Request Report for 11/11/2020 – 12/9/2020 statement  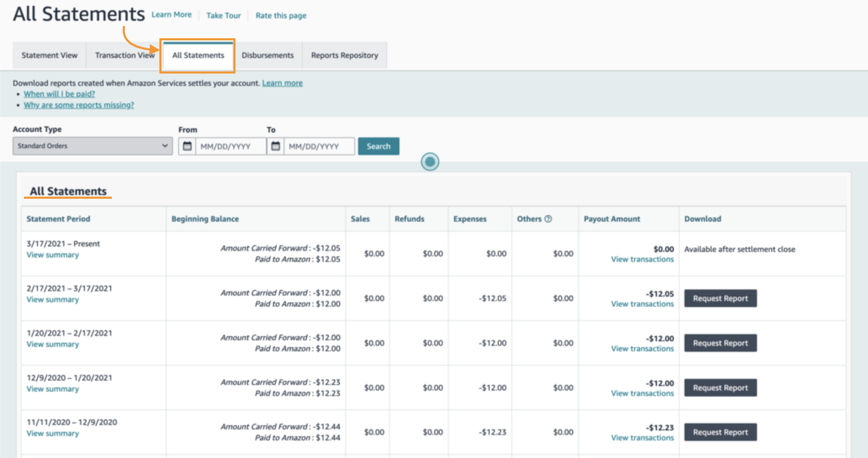720,432
